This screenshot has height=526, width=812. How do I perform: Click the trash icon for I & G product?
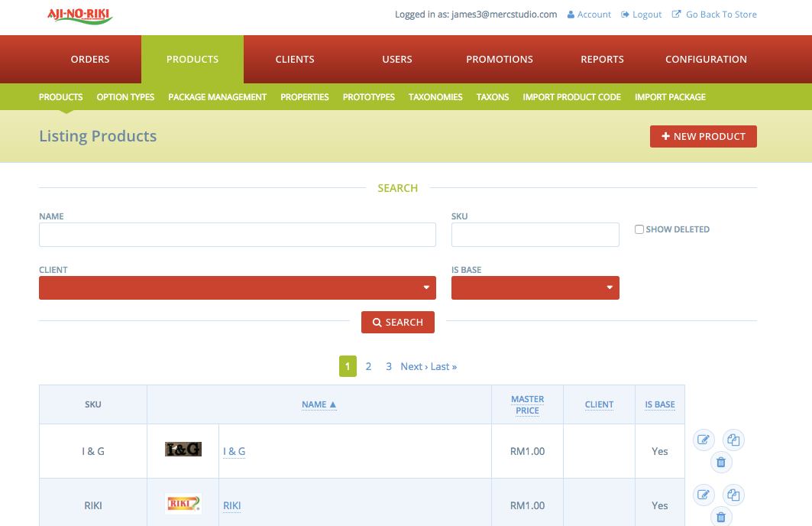(721, 463)
